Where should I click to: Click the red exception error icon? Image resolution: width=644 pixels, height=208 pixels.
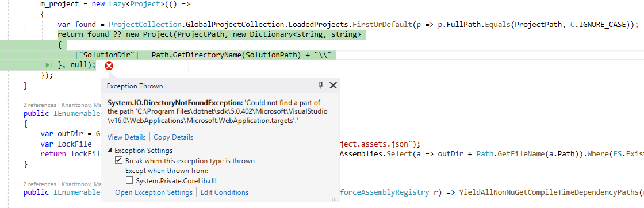109,66
